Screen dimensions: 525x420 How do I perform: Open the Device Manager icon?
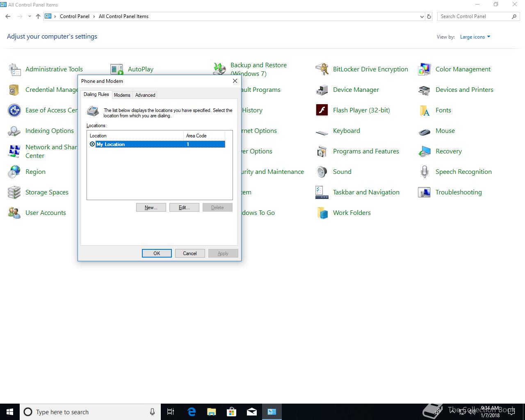coord(322,90)
